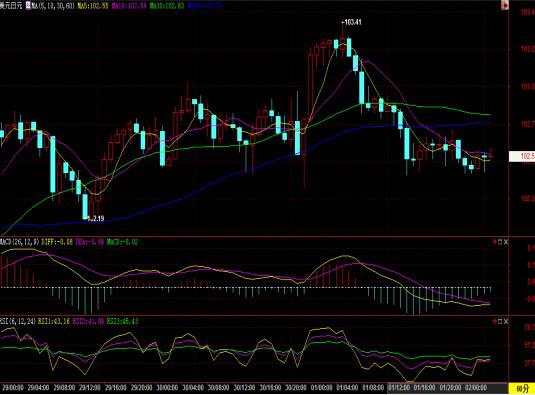Click the 01/16:00 time axis label
The height and width of the screenshot is (395, 535).
[x=425, y=388]
